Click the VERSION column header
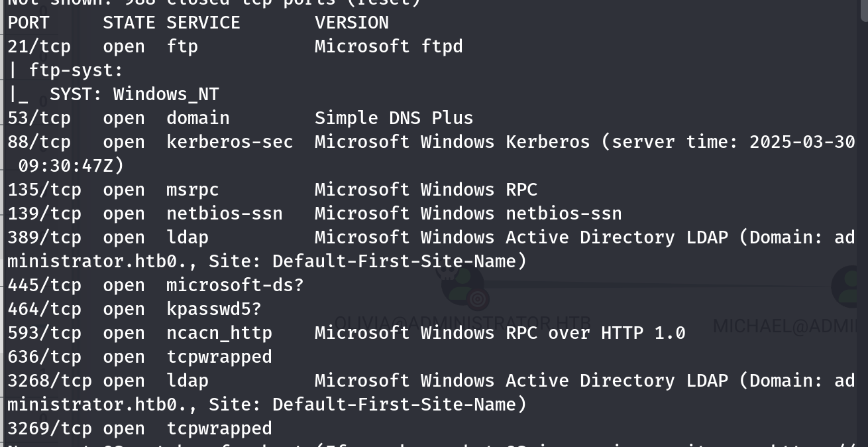Viewport: 868px width, 447px height. click(x=351, y=23)
